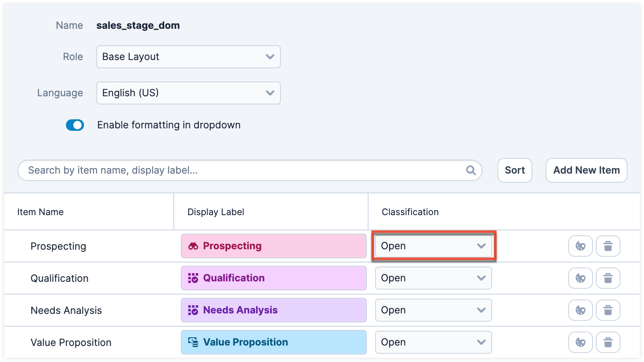Click palette icon for Needs Analysis
This screenshot has height=362, width=644.
pos(580,310)
